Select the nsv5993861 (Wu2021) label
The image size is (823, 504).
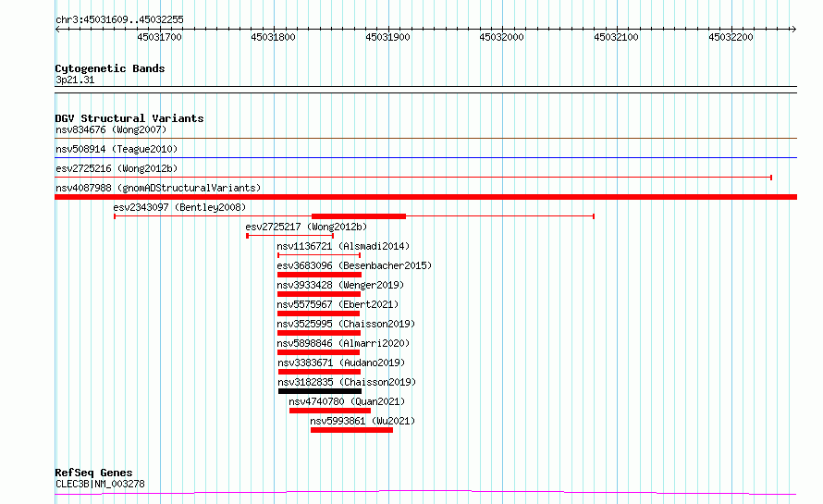tap(362, 421)
